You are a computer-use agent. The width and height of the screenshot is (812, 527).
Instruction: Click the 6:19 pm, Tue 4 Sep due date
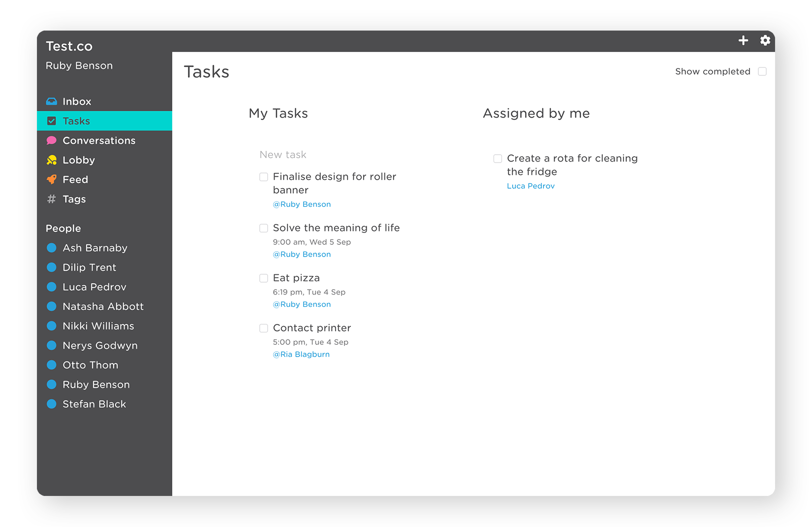click(x=309, y=292)
